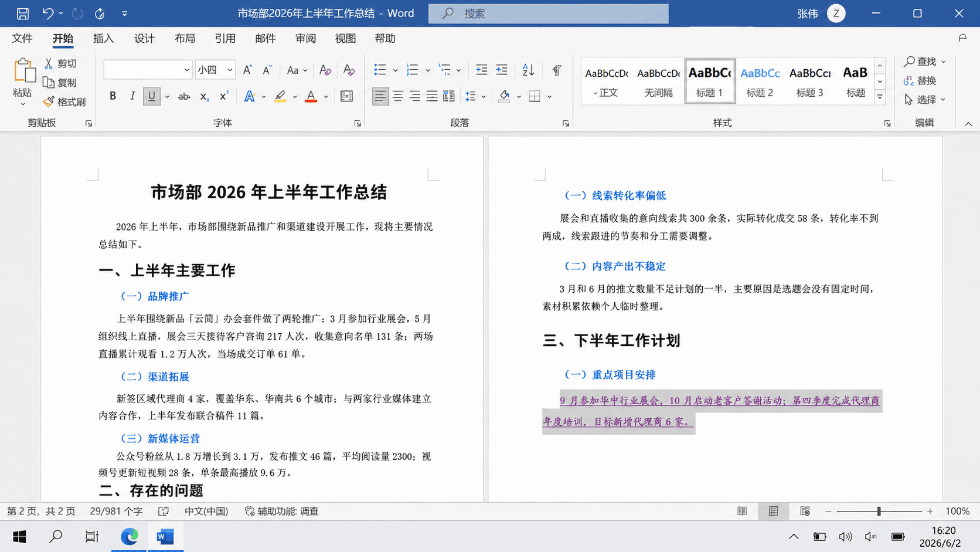Apply the 标题 2 style
Viewport: 980px width, 552px height.
click(760, 82)
